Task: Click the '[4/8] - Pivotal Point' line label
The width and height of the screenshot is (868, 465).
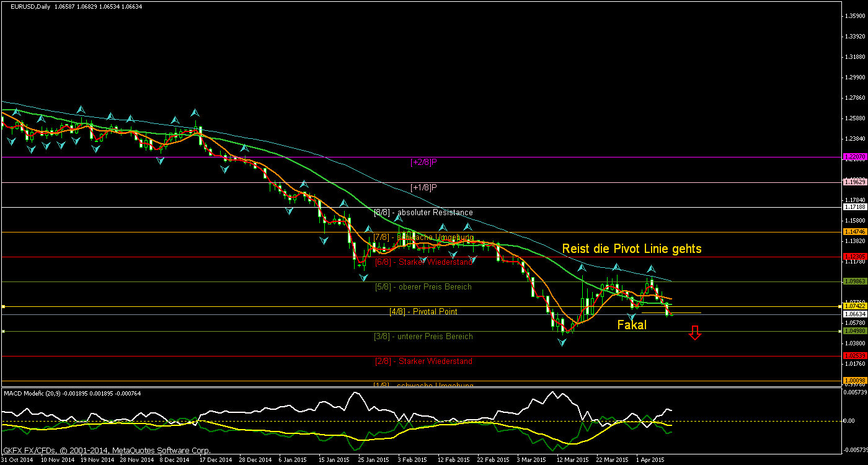Action: pos(423,311)
